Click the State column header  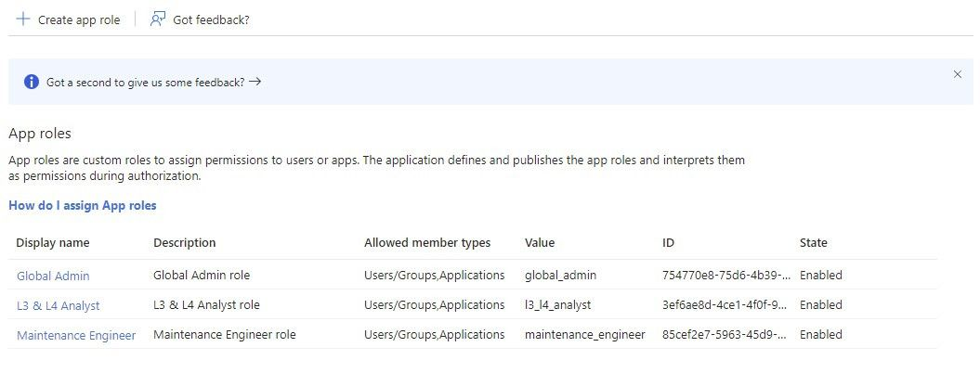(x=813, y=243)
